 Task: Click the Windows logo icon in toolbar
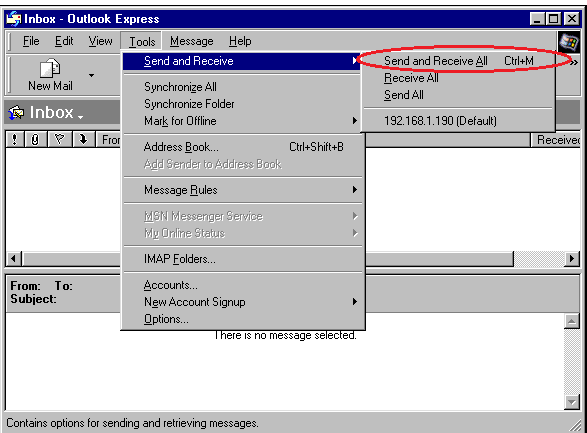[x=568, y=41]
